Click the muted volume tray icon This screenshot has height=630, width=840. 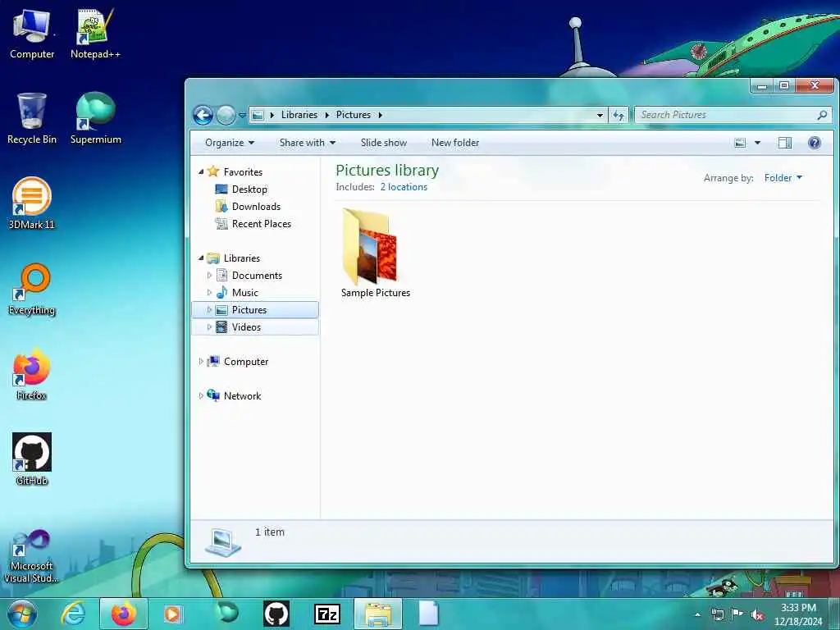[x=757, y=614]
